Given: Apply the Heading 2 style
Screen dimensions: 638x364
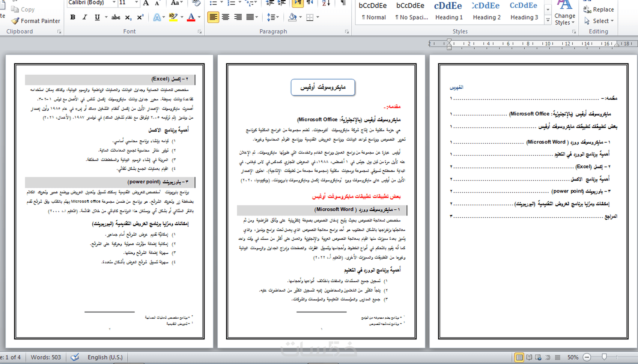Looking at the screenshot, I should pos(486,11).
